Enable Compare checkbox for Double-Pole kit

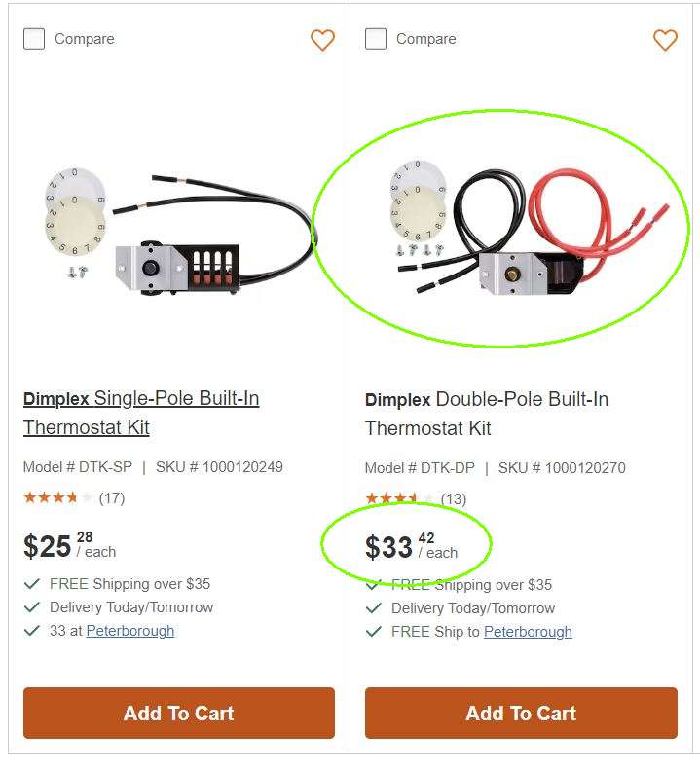coord(376,39)
